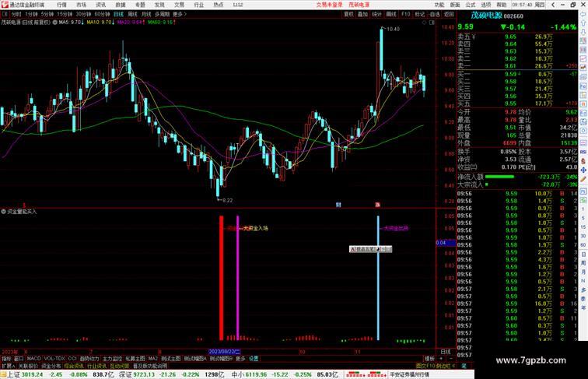Click the small window icon above the price axis
Screen dimensions: 588x379
click(x=432, y=23)
